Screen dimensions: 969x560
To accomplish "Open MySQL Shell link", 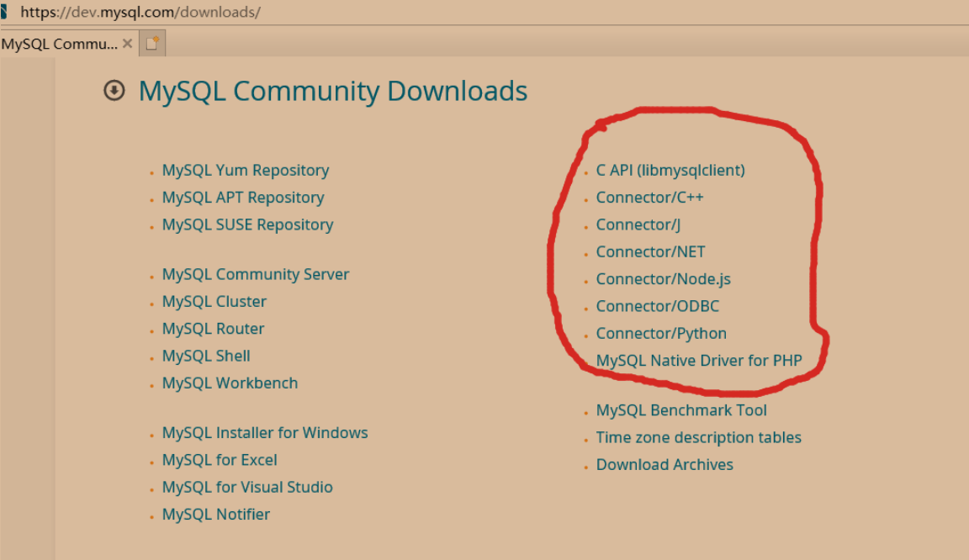I will click(206, 356).
